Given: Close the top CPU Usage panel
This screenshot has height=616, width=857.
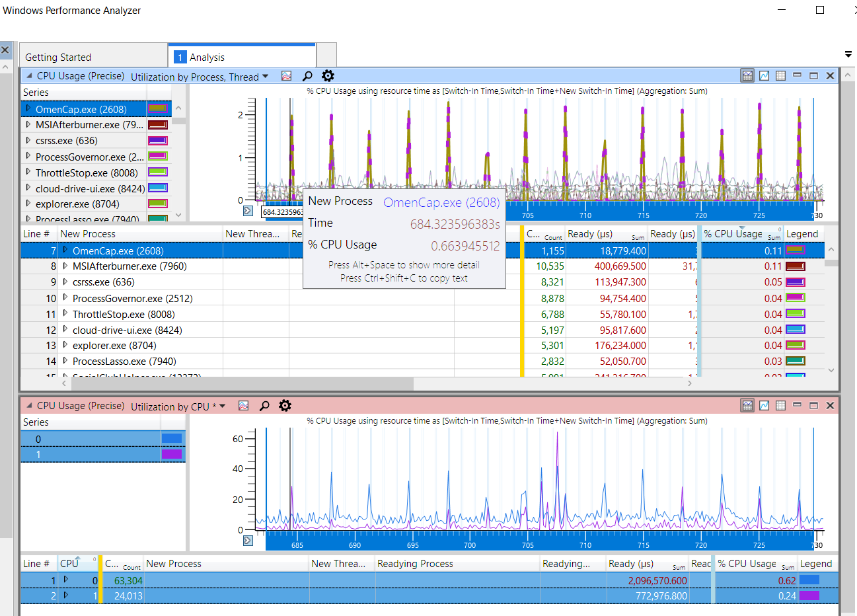Looking at the screenshot, I should [x=831, y=75].
